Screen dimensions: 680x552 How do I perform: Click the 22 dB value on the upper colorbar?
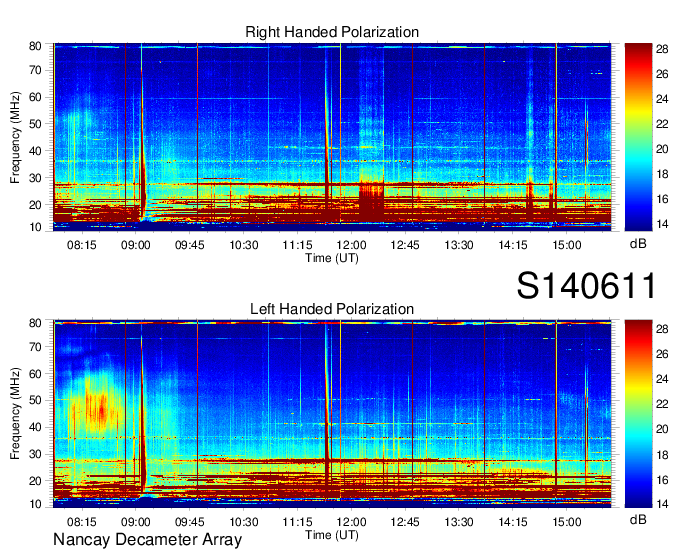(x=662, y=124)
